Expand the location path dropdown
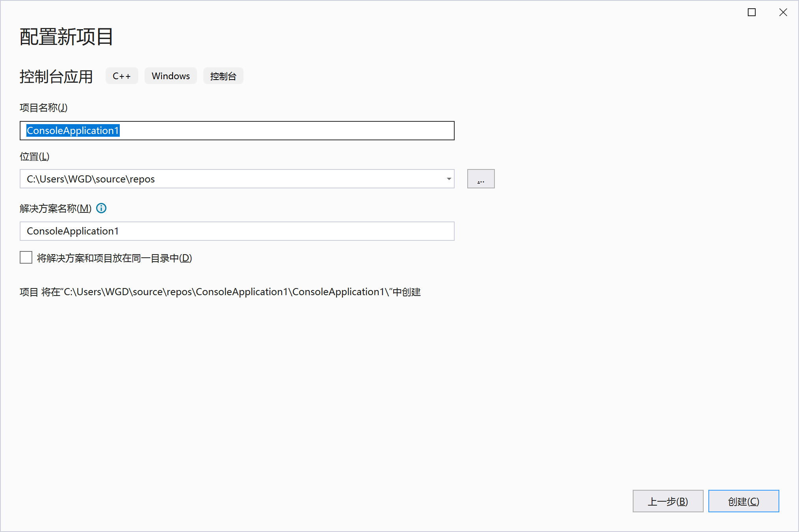Viewport: 799px width, 532px height. [x=449, y=179]
